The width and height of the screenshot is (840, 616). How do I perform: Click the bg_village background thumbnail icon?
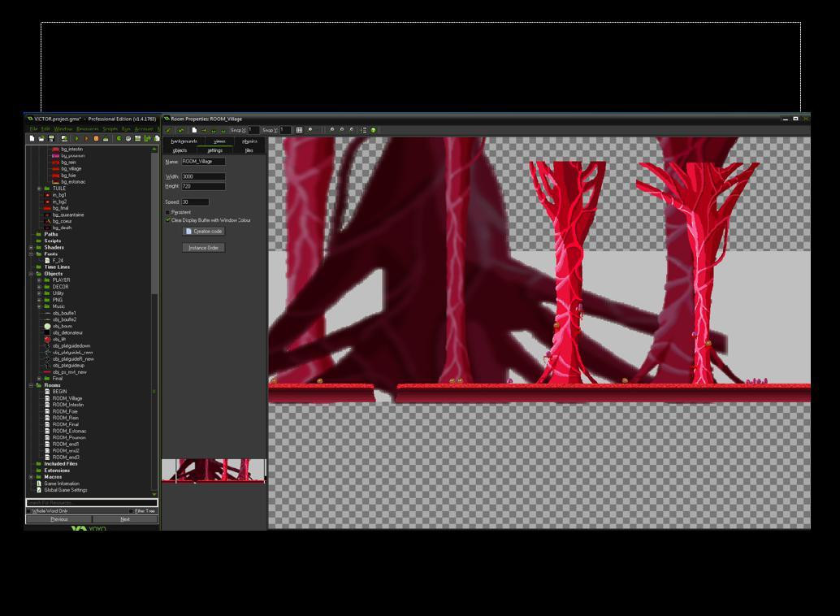pyautogui.click(x=56, y=169)
